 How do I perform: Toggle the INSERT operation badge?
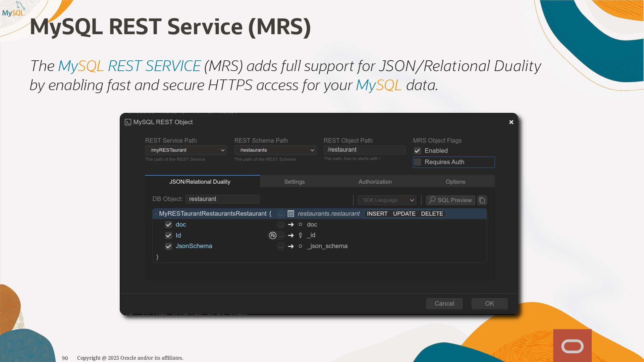(377, 214)
